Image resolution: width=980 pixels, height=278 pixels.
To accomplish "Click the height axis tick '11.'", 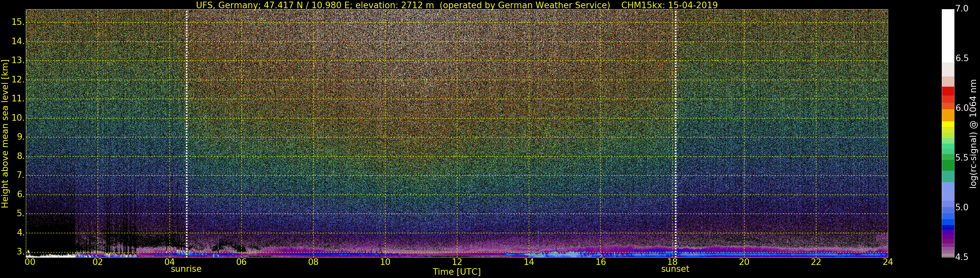I will (18, 99).
